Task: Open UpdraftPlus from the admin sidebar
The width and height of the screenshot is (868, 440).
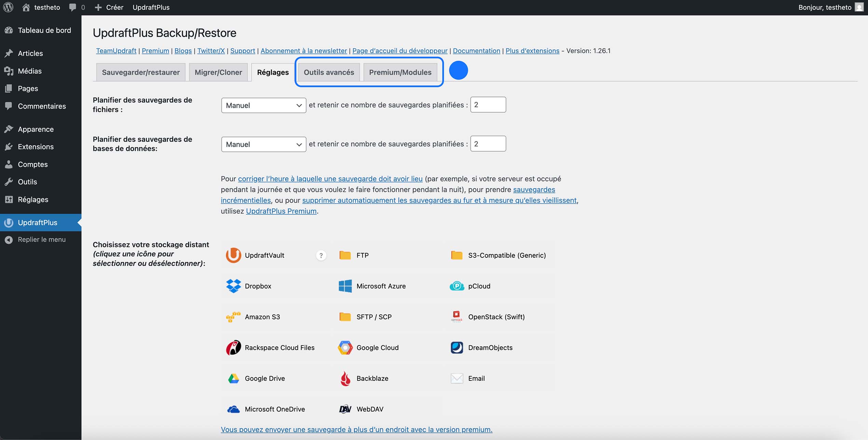Action: [38, 223]
